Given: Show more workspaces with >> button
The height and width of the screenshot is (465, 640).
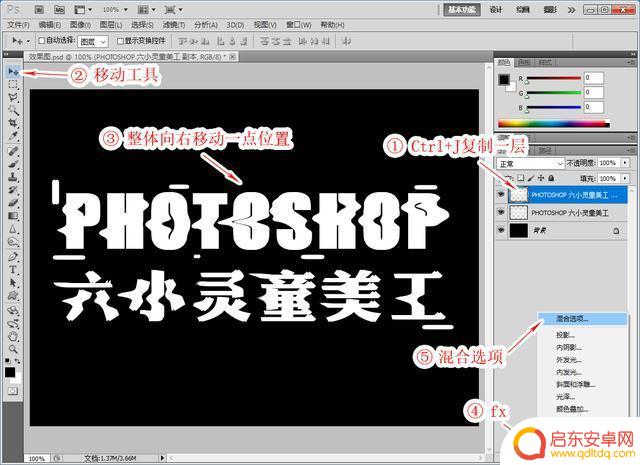Looking at the screenshot, I should coord(571,10).
